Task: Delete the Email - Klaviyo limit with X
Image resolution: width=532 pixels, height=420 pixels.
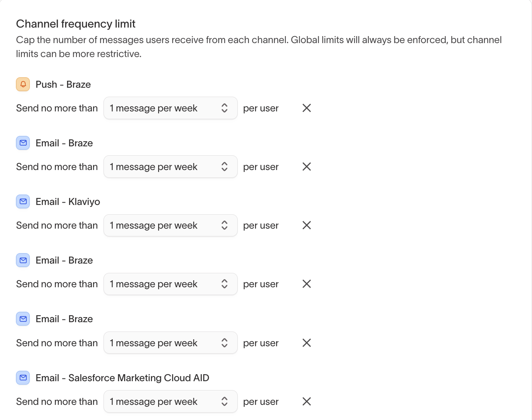Action: point(307,225)
